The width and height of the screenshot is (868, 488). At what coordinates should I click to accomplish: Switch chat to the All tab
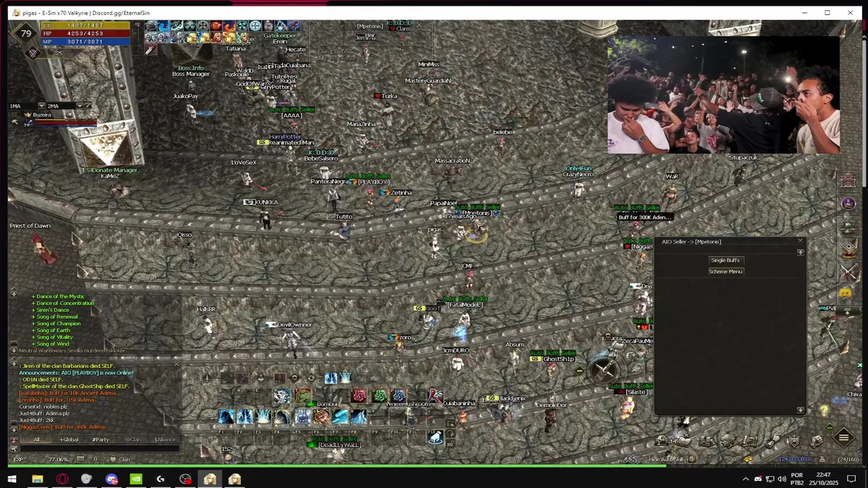click(x=36, y=439)
